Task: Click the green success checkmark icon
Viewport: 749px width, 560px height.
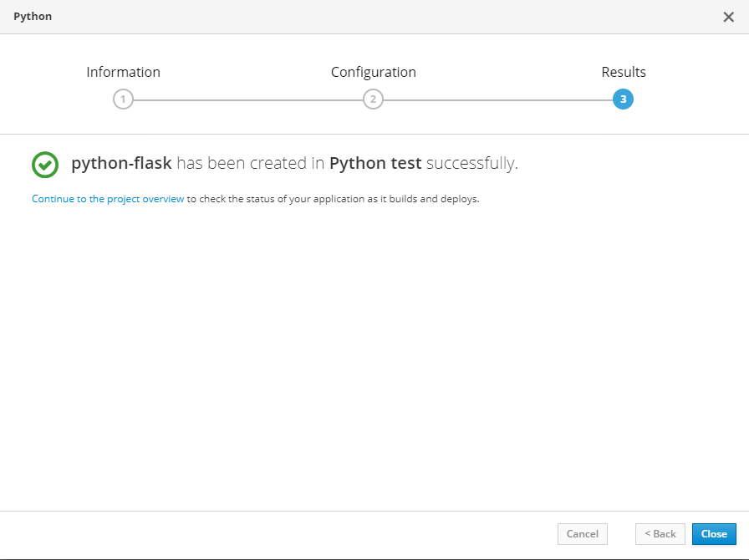Action: pos(45,165)
